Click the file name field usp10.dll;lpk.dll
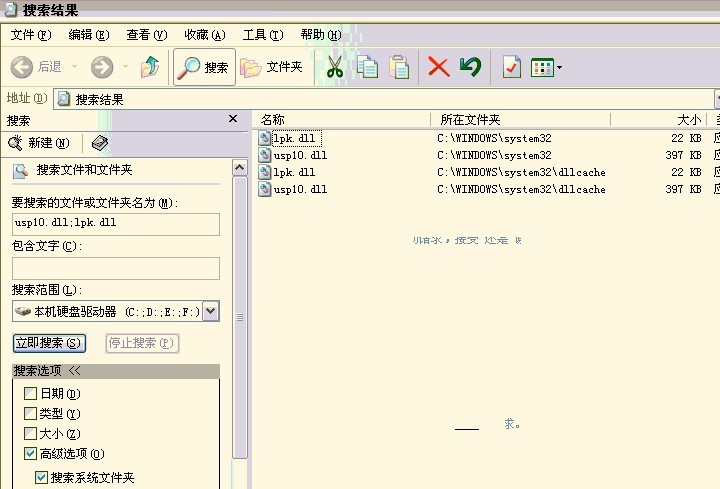 pyautogui.click(x=116, y=224)
